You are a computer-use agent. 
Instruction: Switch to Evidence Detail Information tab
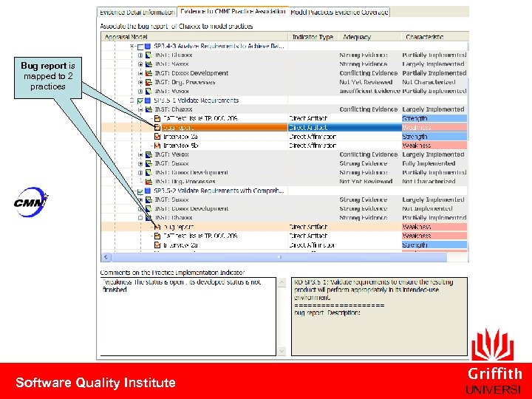[x=137, y=13]
